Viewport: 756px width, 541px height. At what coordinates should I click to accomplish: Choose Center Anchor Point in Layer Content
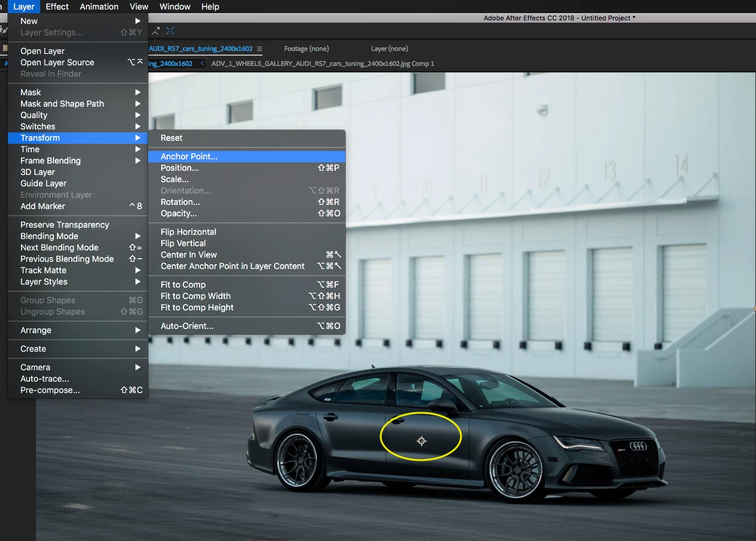[x=247, y=266]
